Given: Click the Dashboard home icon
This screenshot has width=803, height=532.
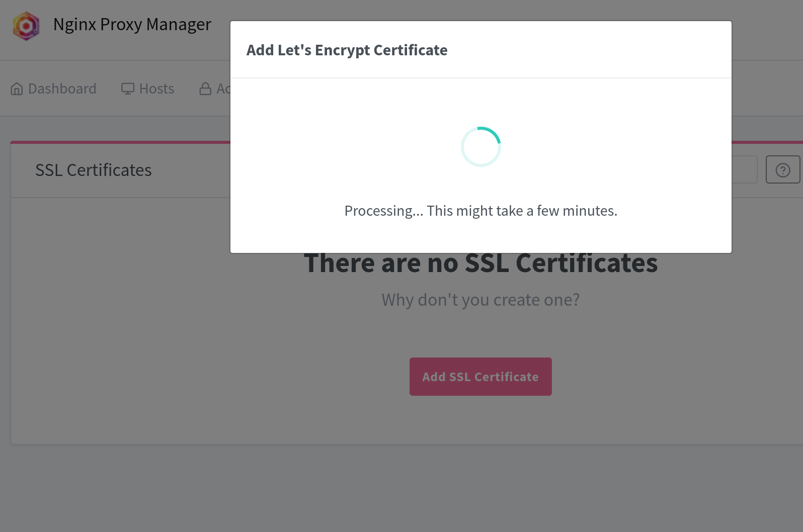Looking at the screenshot, I should tap(17, 89).
